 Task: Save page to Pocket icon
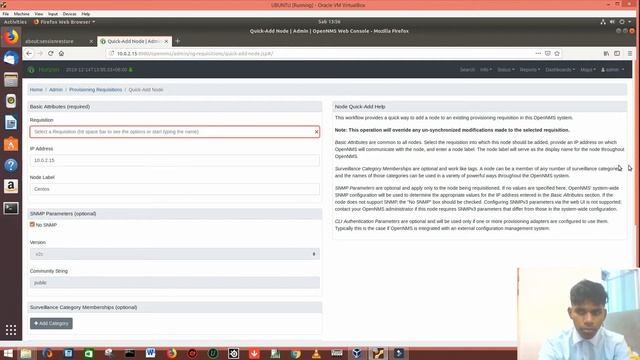[548, 53]
